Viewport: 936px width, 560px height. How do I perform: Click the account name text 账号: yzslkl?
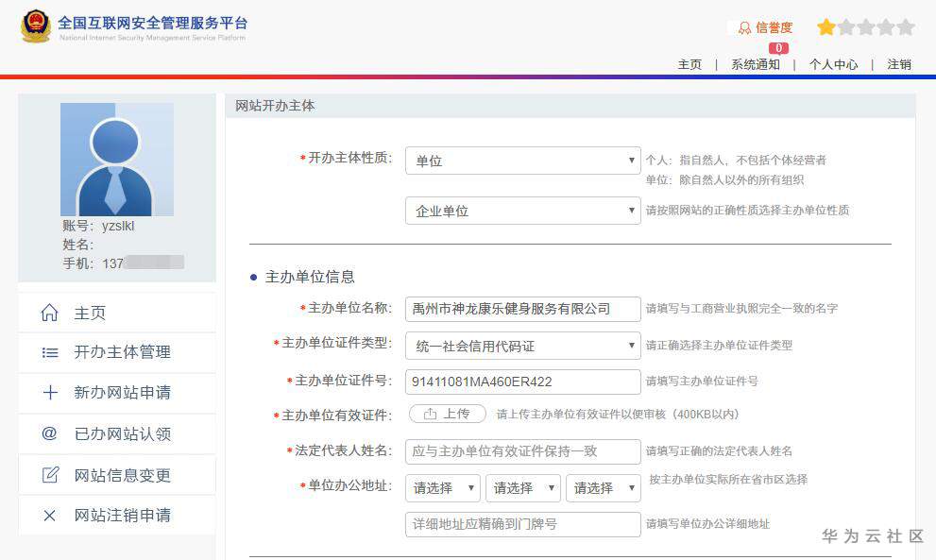click(x=98, y=226)
